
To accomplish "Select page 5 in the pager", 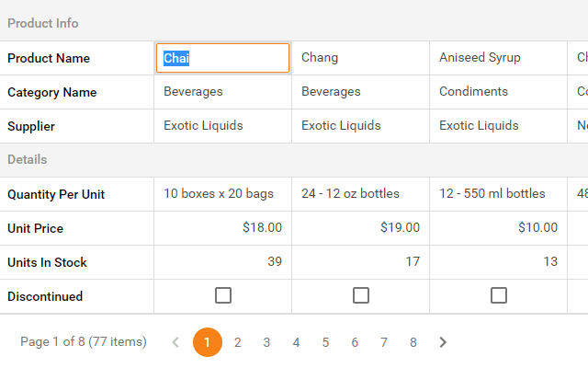I will point(325,342).
